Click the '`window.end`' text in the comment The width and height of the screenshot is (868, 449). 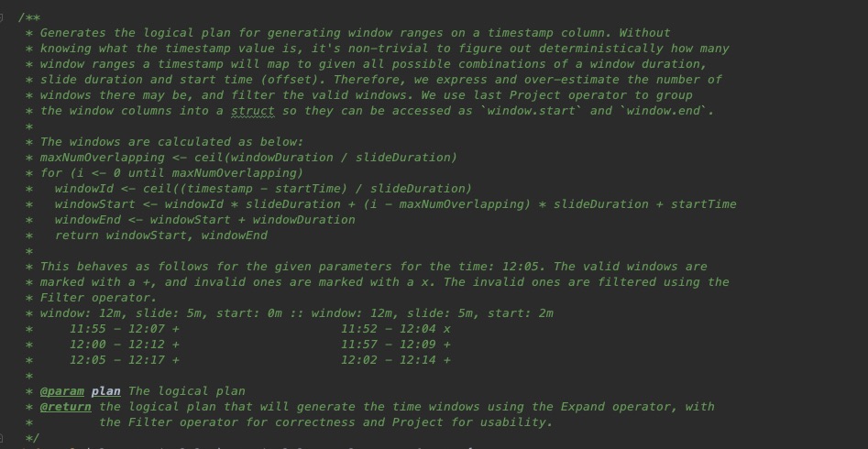666,111
